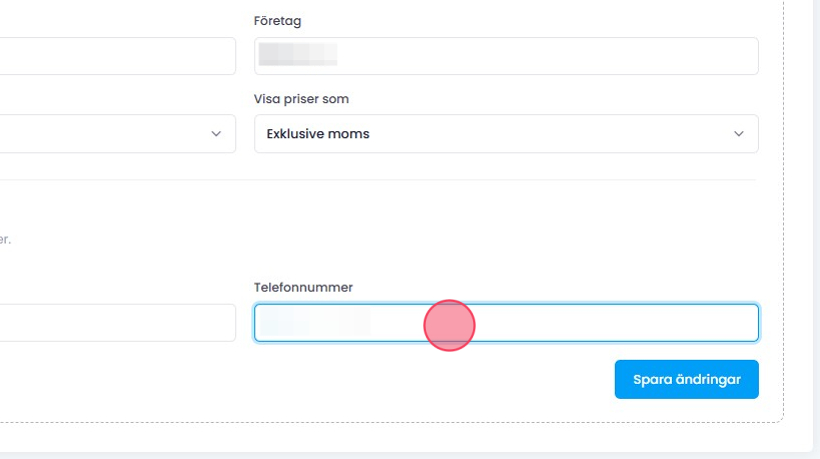Screen dimensions: 820x459
Task: Click the blurred company name in Företag
Action: [x=296, y=55]
